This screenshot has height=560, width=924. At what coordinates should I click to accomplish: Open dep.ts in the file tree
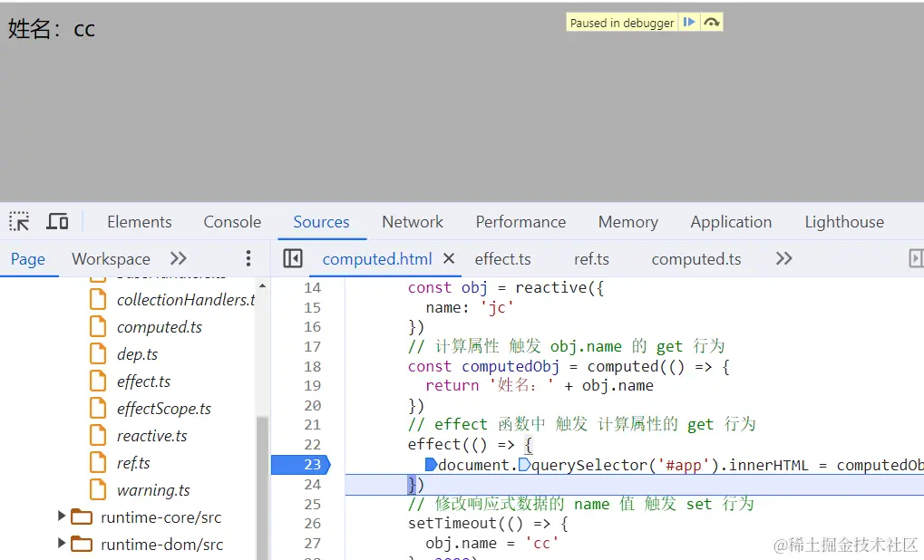137,354
